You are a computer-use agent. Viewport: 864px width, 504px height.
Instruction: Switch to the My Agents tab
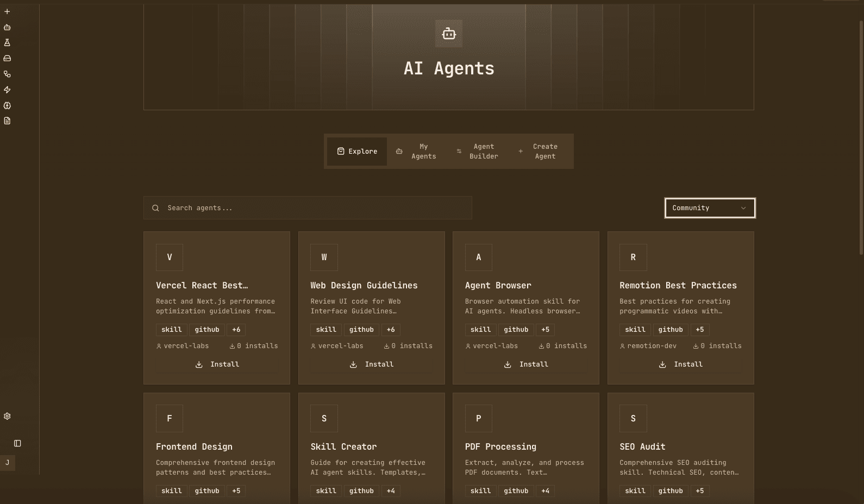click(x=417, y=152)
